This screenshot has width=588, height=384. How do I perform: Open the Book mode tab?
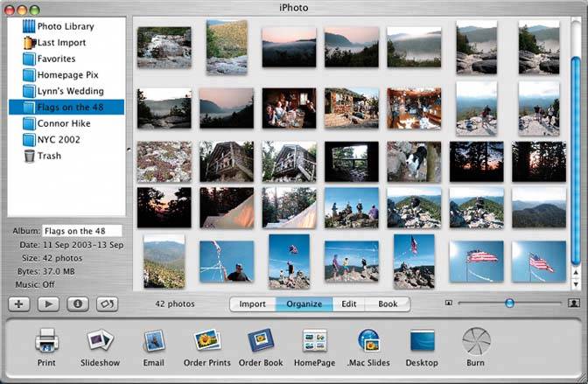pos(387,304)
